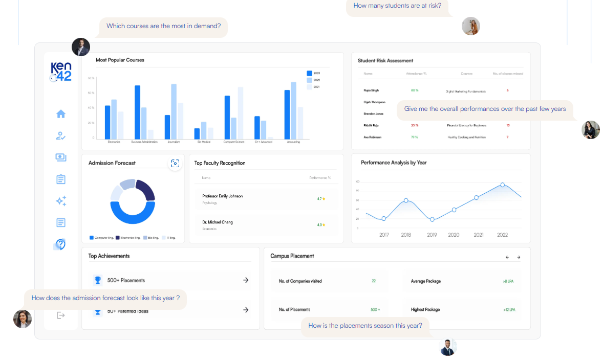Image resolution: width=603 pixels, height=364 pixels.
Task: Open the reports list icon in sidebar
Action: point(61,222)
